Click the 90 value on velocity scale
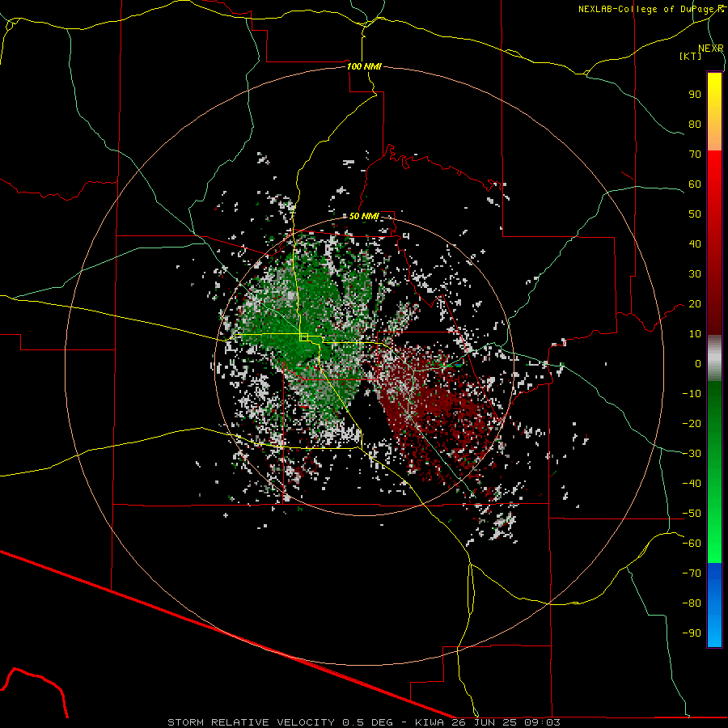Screen dimensions: 728x728 click(695, 95)
